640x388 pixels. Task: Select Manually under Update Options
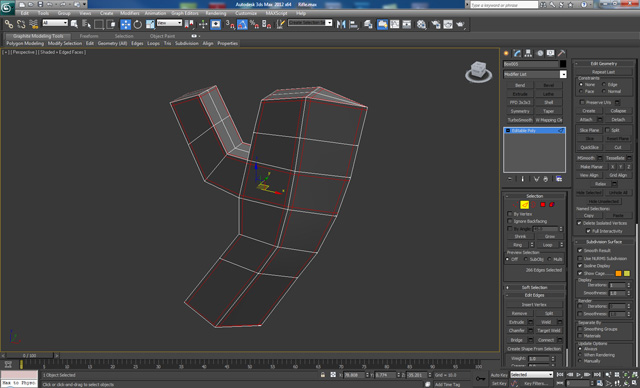click(580, 361)
